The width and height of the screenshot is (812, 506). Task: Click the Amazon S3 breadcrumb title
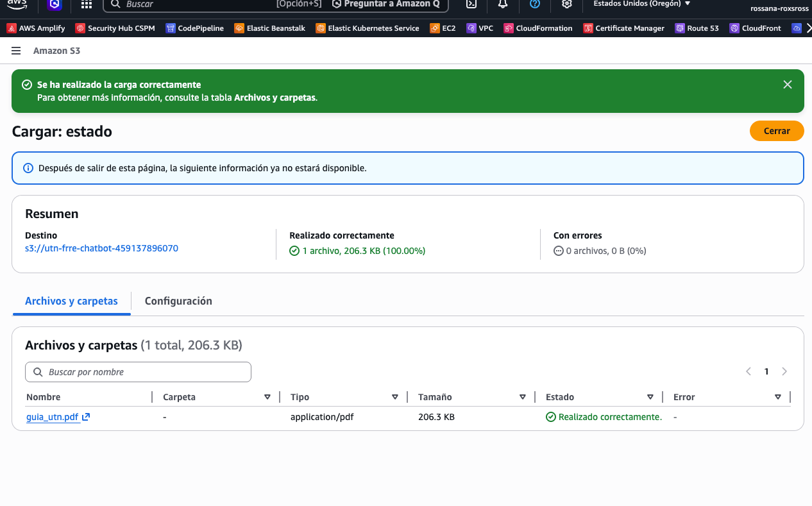tap(57, 51)
